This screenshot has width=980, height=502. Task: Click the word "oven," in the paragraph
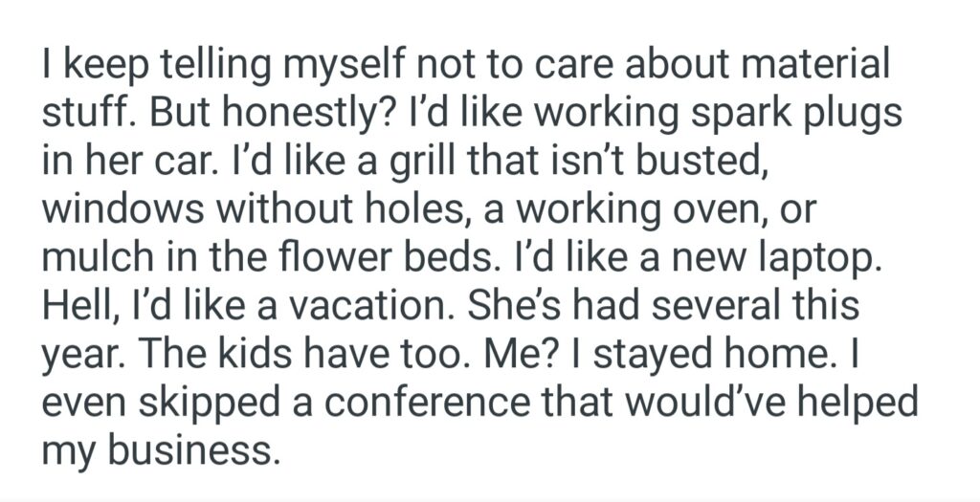point(736,207)
